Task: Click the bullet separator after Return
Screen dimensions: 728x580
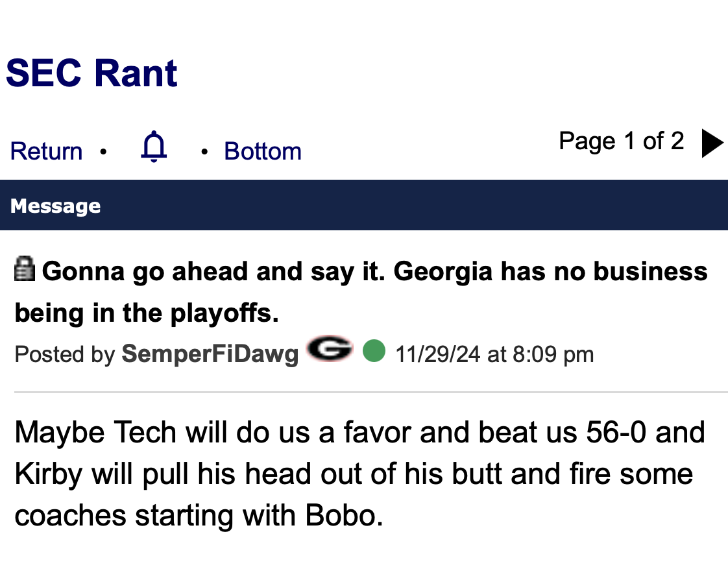Action: click(103, 152)
